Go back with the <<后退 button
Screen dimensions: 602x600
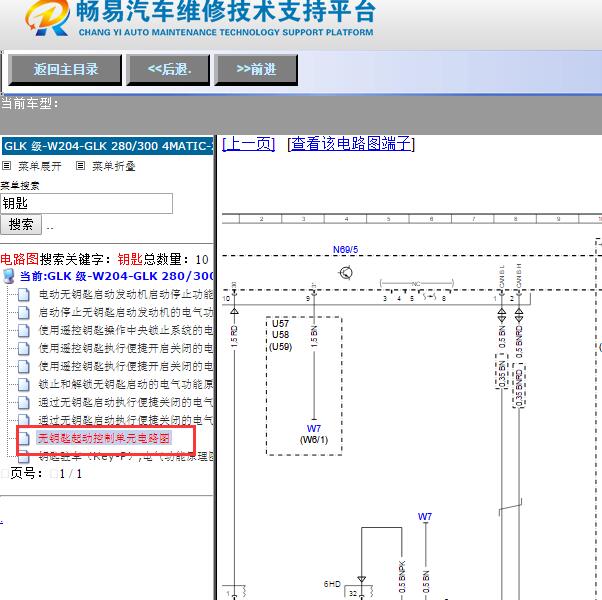168,70
